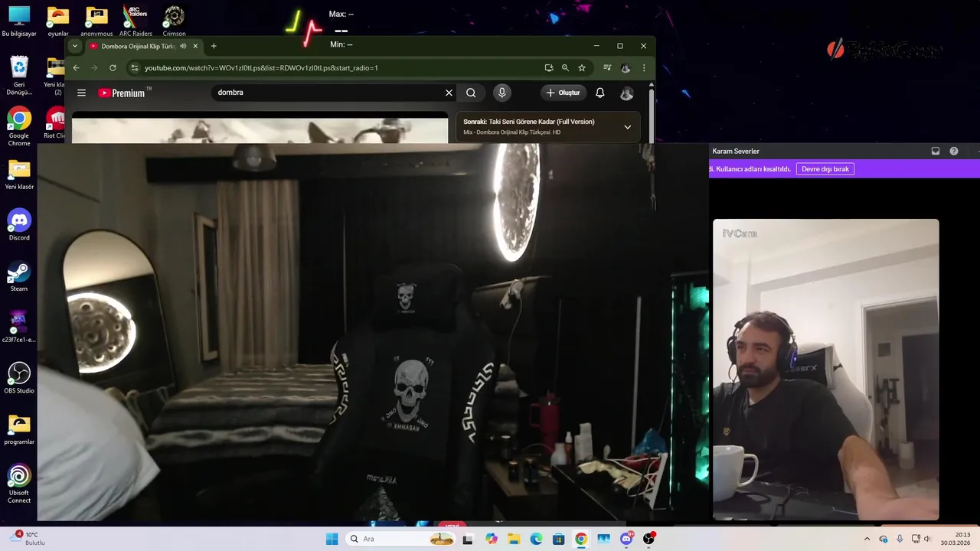Open Chrome zoom indicator in address bar
The width and height of the screenshot is (980, 551).
[x=565, y=68]
